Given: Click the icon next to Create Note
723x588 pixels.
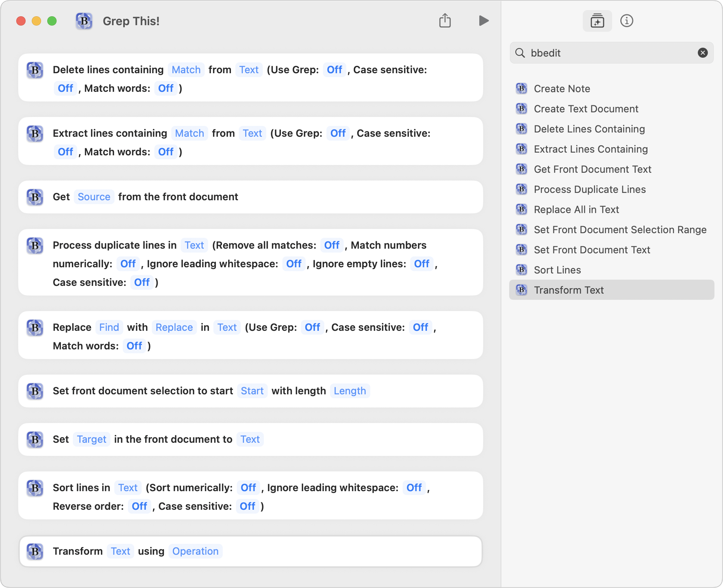Looking at the screenshot, I should (522, 89).
